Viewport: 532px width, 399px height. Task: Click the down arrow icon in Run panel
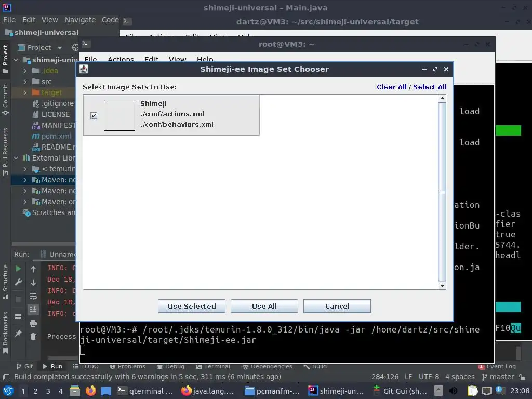pos(33,282)
